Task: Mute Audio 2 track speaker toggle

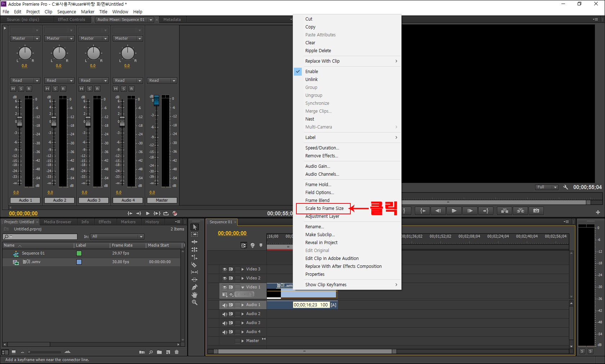Action: tap(225, 314)
